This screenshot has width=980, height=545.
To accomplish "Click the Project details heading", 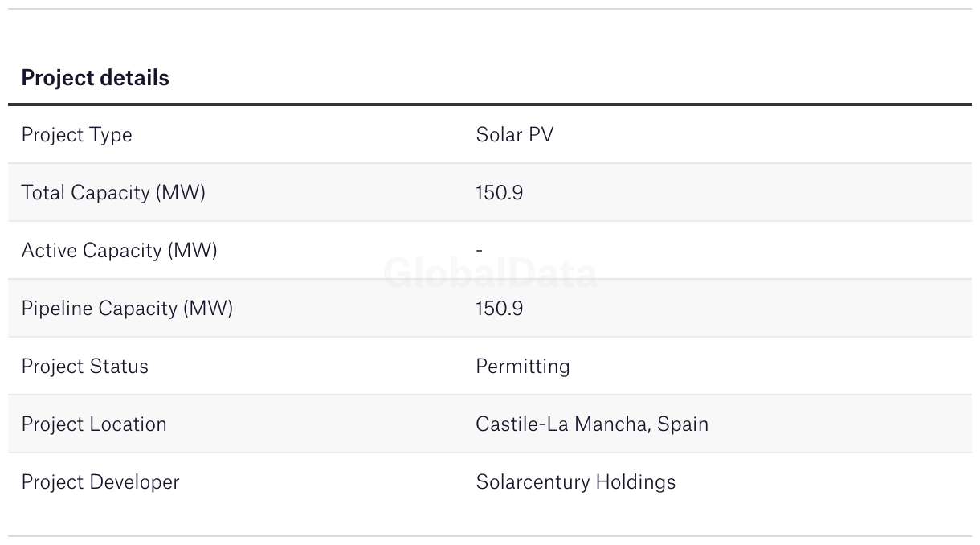I will (x=95, y=78).
